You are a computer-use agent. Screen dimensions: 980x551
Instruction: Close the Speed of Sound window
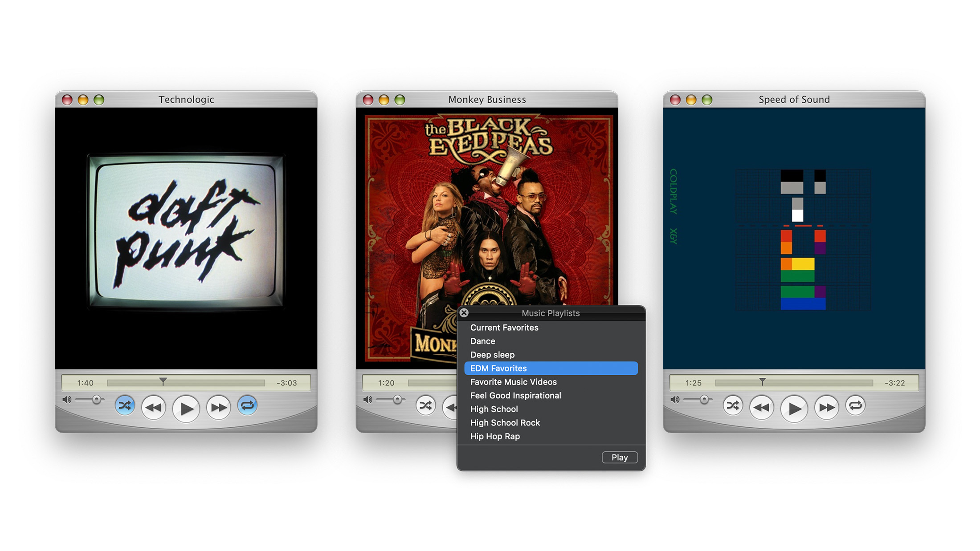[x=675, y=100]
